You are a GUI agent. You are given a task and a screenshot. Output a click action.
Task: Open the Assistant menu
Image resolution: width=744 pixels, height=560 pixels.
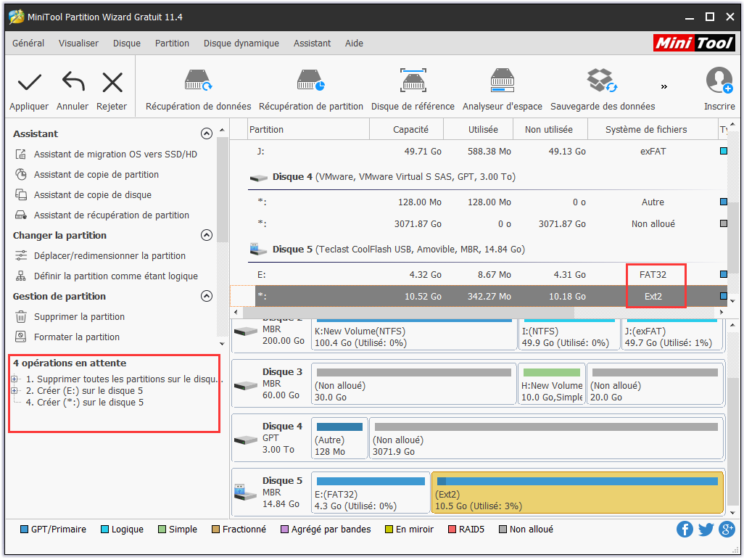[x=313, y=44]
